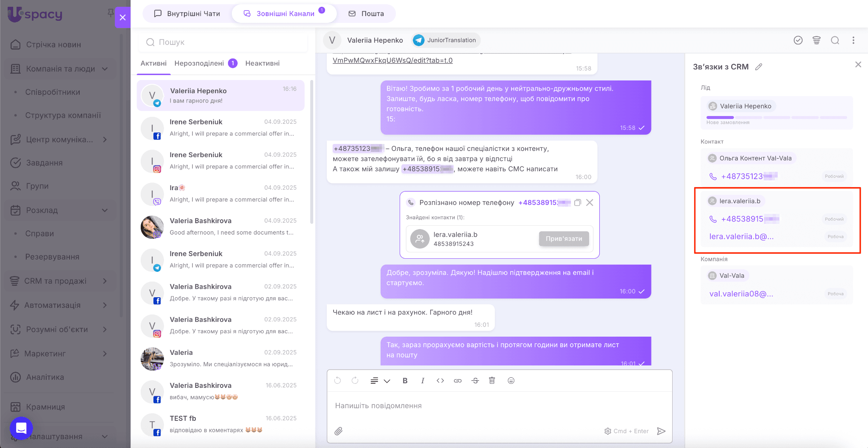Click the Пошук search field
868x448 pixels.
pos(223,42)
